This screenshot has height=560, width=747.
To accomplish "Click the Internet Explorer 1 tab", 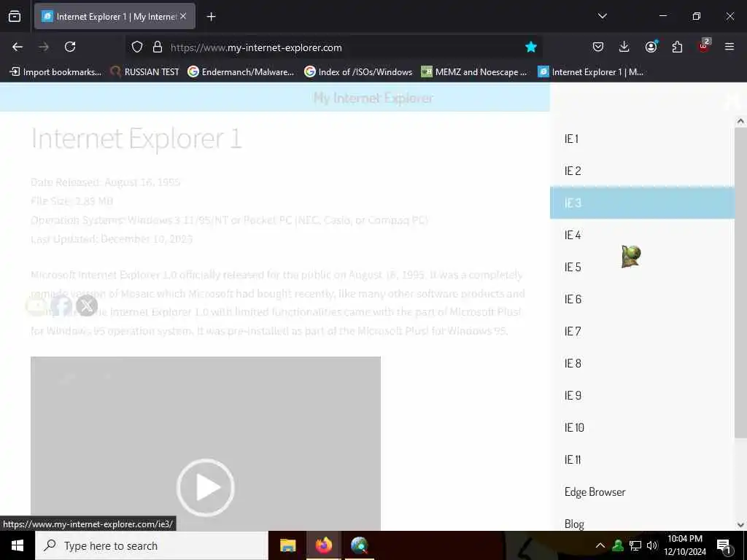I will pos(115,17).
